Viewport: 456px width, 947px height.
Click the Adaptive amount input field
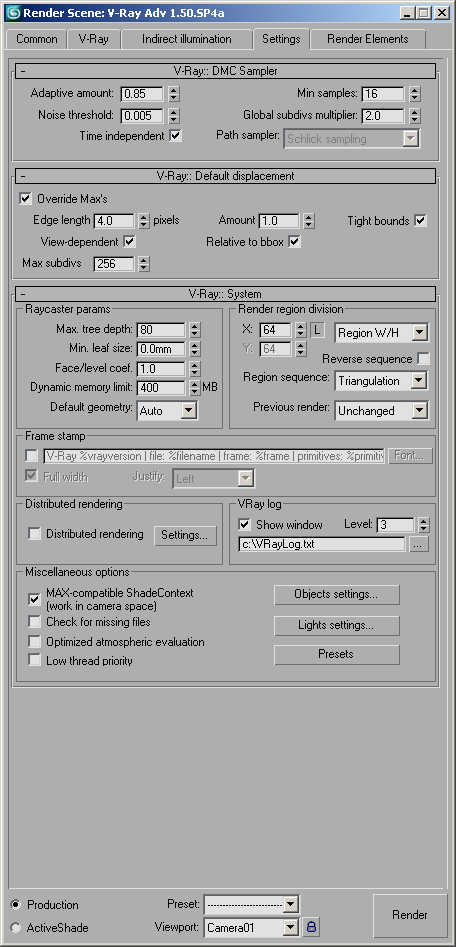(142, 94)
